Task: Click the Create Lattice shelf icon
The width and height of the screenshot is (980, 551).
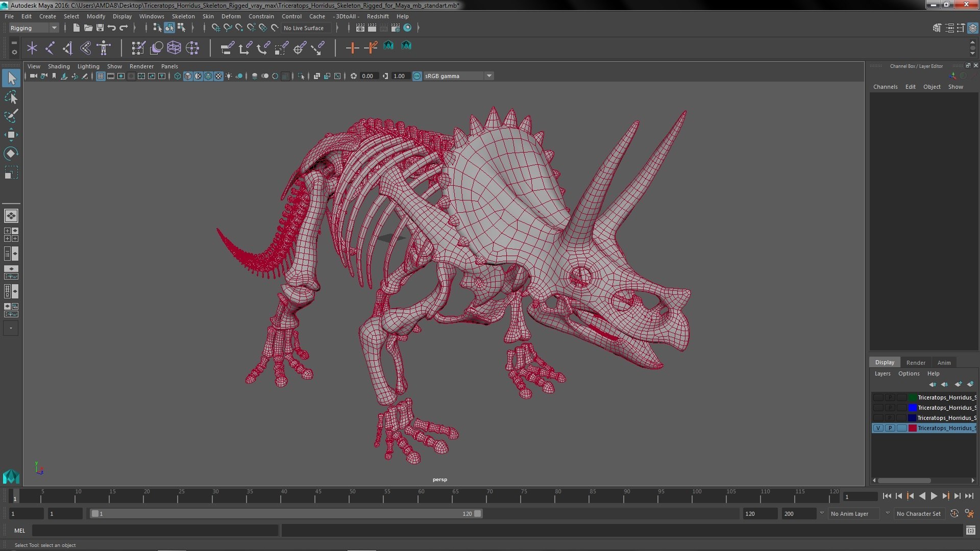Action: [174, 48]
